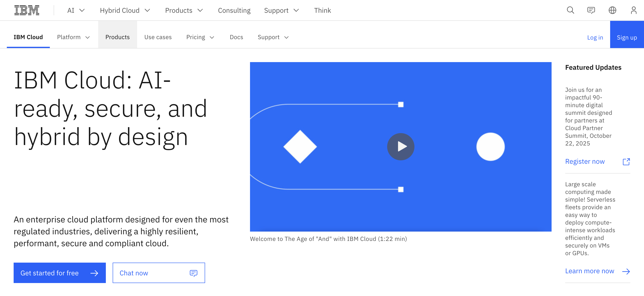
Task: Click the Chat now button
Action: [158, 273]
